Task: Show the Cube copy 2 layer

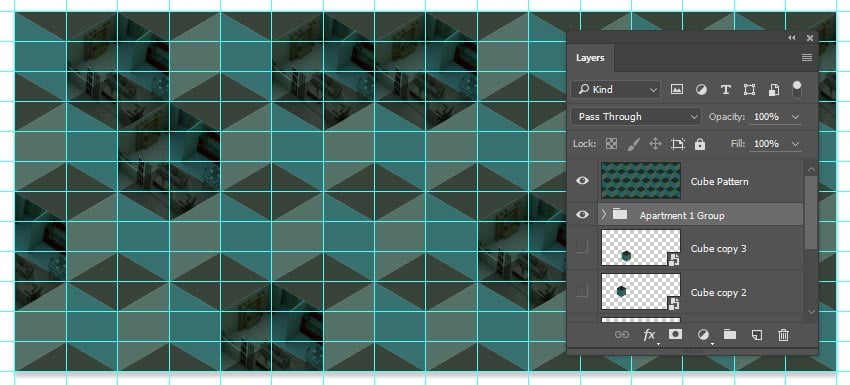Action: point(582,291)
